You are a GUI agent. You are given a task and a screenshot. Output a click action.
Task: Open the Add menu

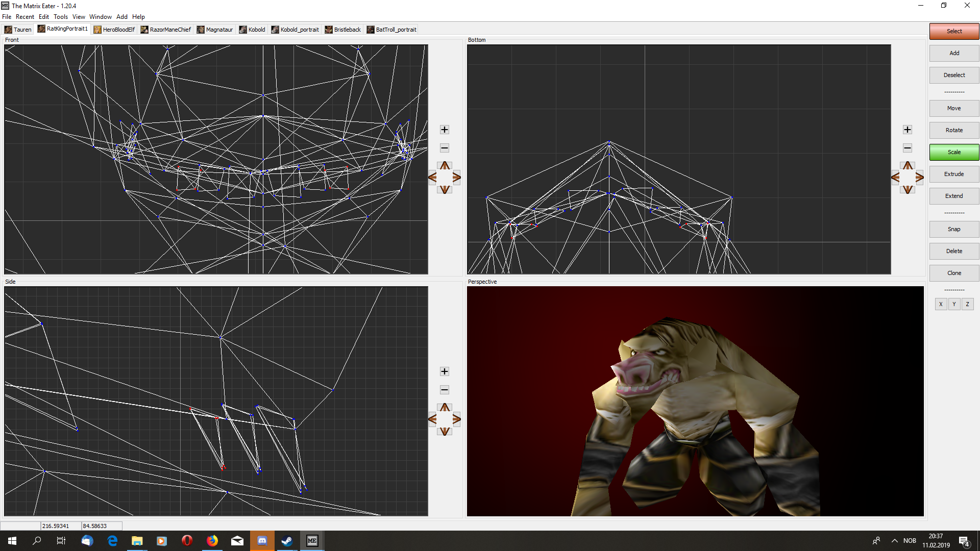pyautogui.click(x=122, y=17)
